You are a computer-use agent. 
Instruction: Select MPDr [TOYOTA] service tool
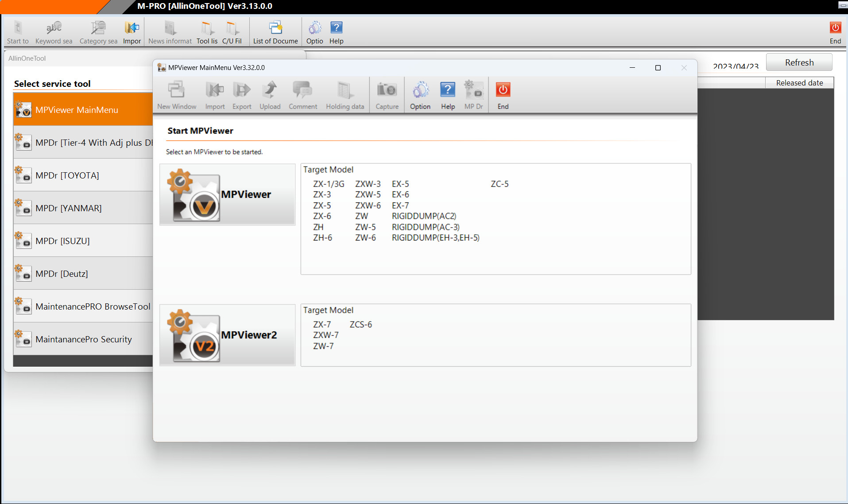pyautogui.click(x=83, y=175)
